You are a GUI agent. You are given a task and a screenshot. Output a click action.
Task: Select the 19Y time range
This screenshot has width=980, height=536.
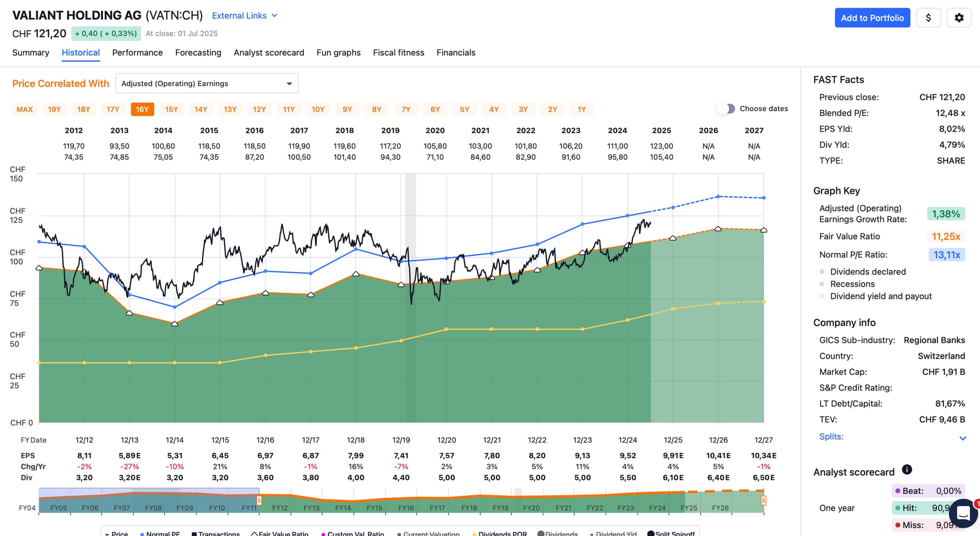(54, 109)
